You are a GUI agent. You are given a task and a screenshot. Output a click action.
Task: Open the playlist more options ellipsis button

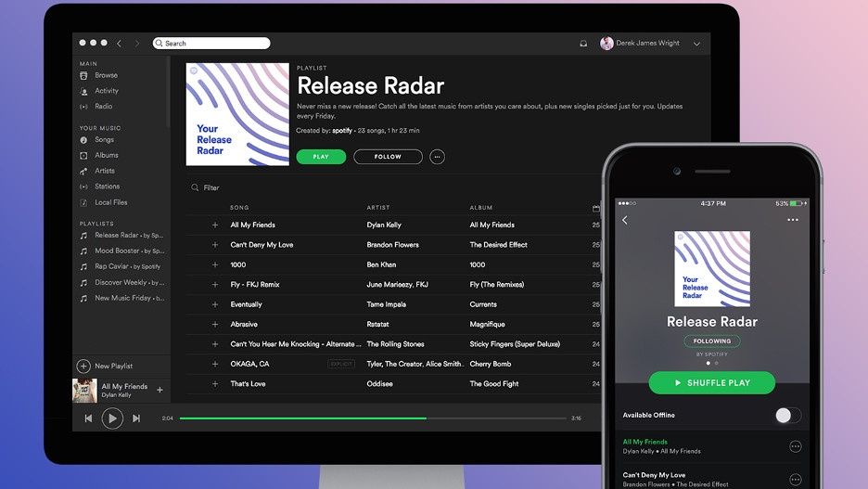pos(438,157)
